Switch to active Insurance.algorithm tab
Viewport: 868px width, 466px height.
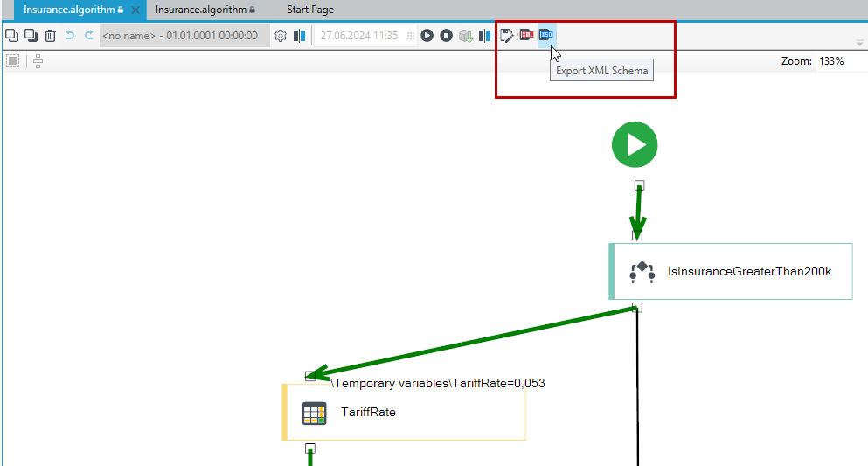[73, 10]
